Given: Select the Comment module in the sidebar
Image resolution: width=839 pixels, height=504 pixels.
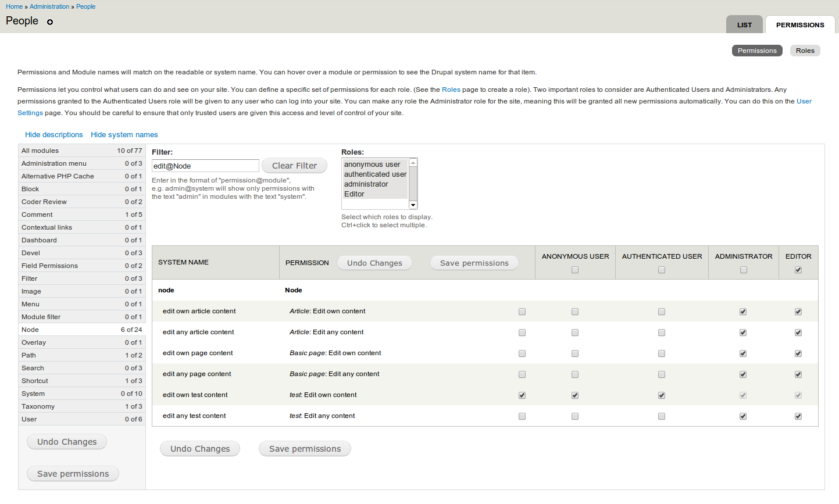Looking at the screenshot, I should point(82,215).
